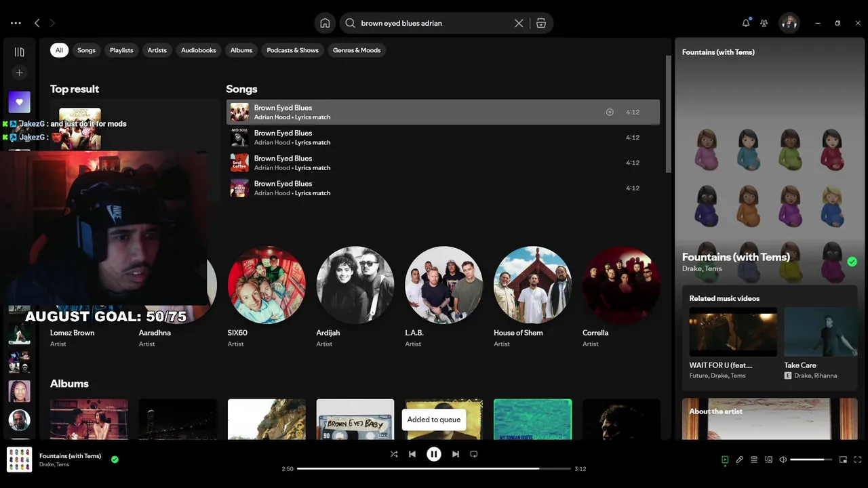Adjust the volume slider
Screen dimensions: 868x488
811,460
